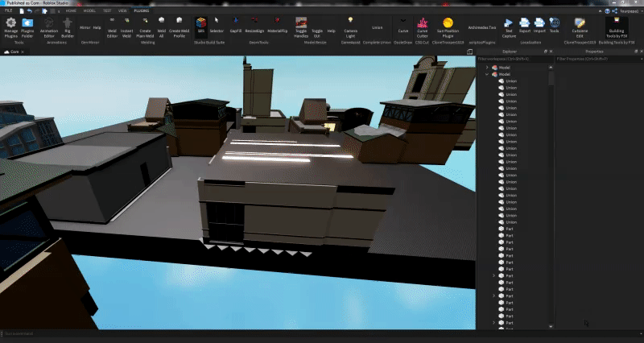Open the Filter Properties dropdown arrow
Screen dimensions: 644x343
tap(642, 59)
